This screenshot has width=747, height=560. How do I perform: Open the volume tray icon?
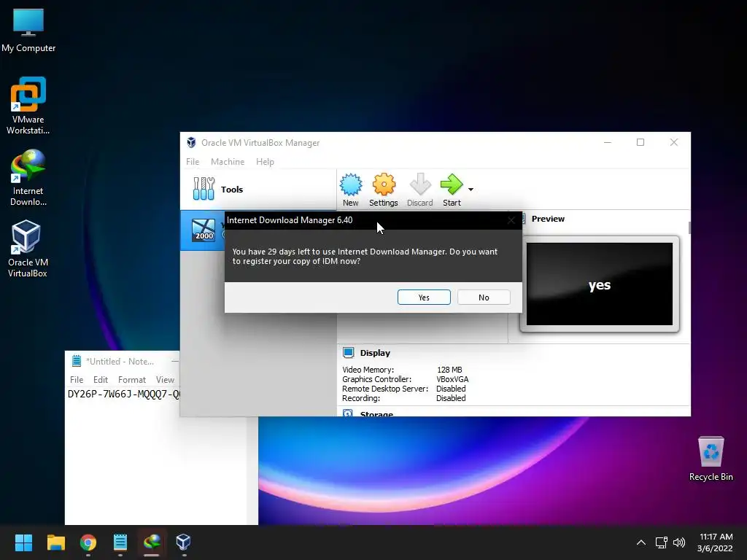pos(679,542)
